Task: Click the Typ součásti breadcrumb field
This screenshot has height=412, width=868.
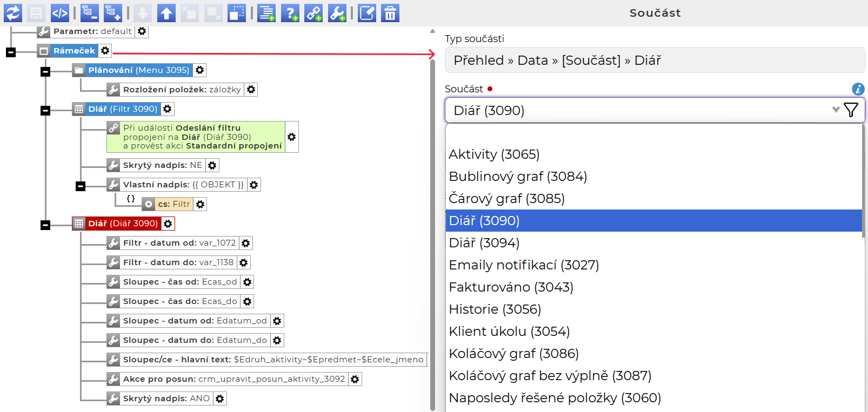Action: pos(654,60)
